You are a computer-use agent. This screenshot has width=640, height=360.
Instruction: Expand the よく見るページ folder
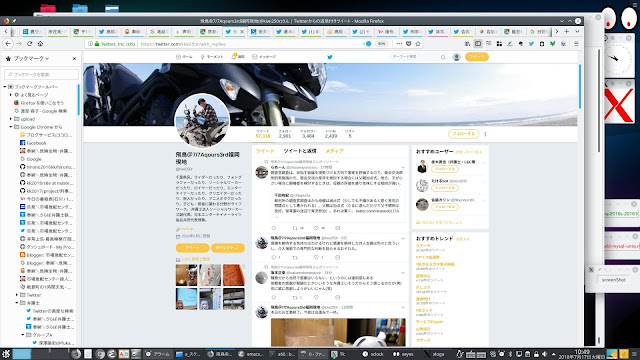click(x=11, y=95)
